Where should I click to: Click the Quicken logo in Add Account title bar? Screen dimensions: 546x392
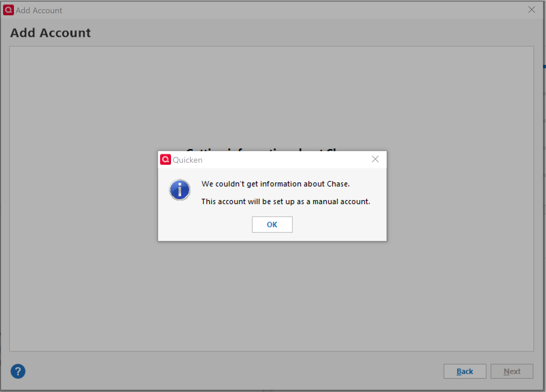pos(8,10)
